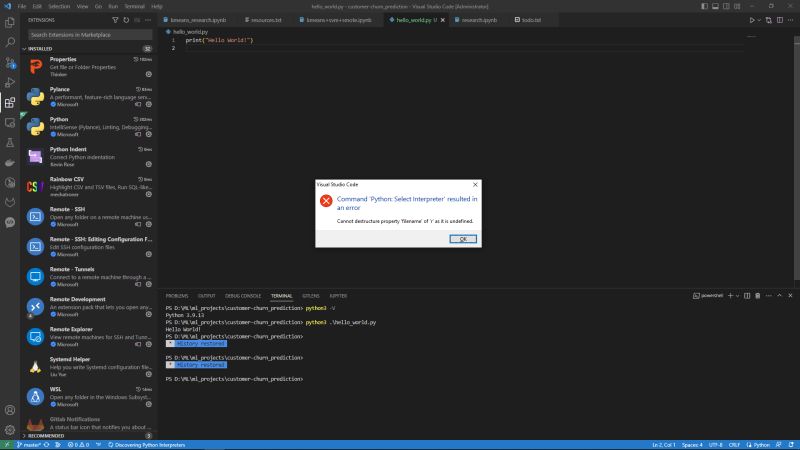800x450 pixels.
Task: Open customize layout button in title bar
Action: pyautogui.click(x=737, y=6)
